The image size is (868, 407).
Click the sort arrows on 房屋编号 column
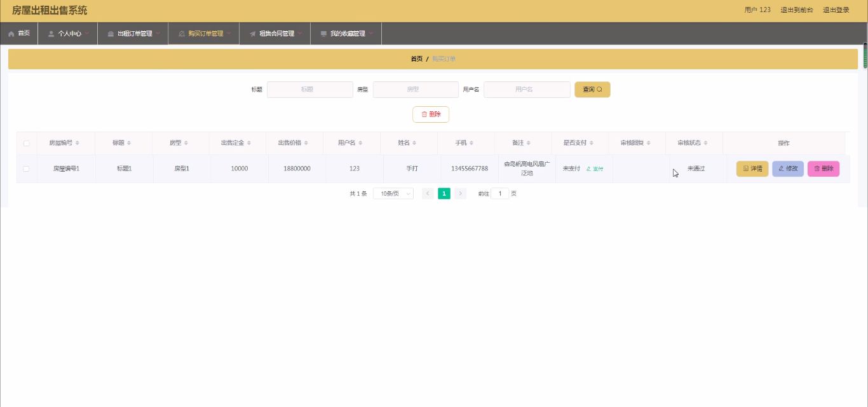tap(78, 143)
